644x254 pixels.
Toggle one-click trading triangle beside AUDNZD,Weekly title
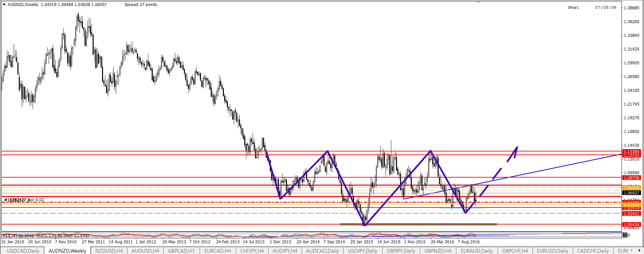pos(4,5)
